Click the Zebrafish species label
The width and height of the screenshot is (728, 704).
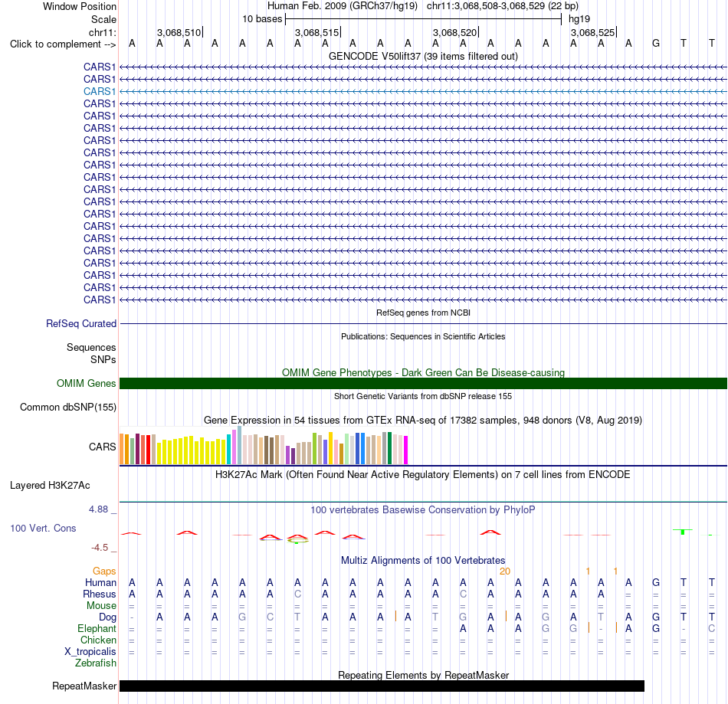click(96, 663)
